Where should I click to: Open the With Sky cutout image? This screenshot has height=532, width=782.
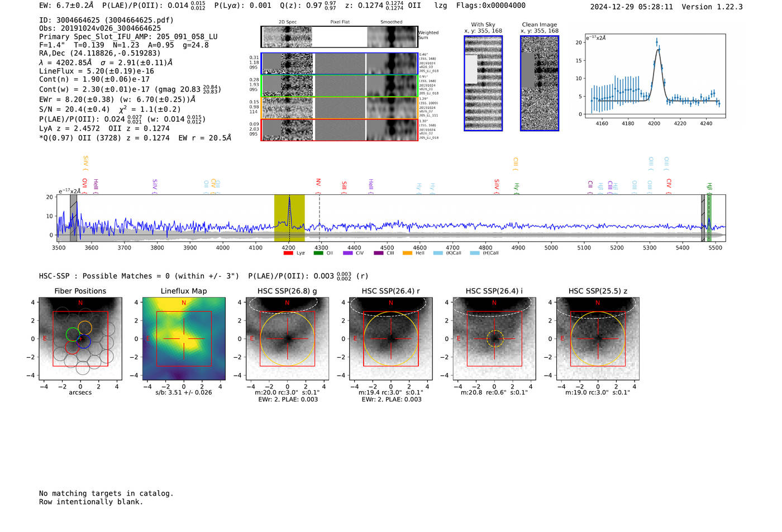pyautogui.click(x=483, y=83)
